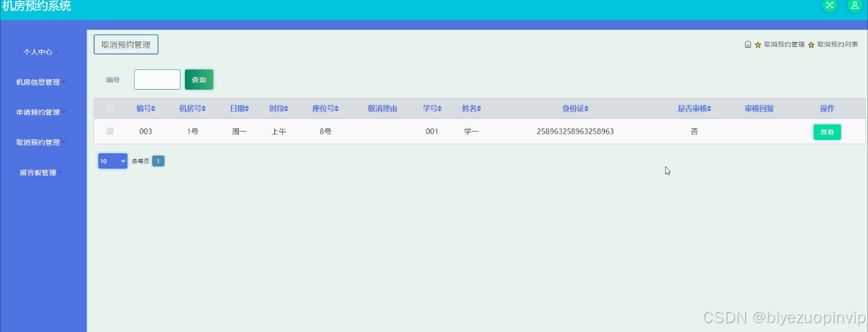Viewport: 868px width, 332px height.
Task: Sort by 时段 column arrows
Action: [x=286, y=109]
